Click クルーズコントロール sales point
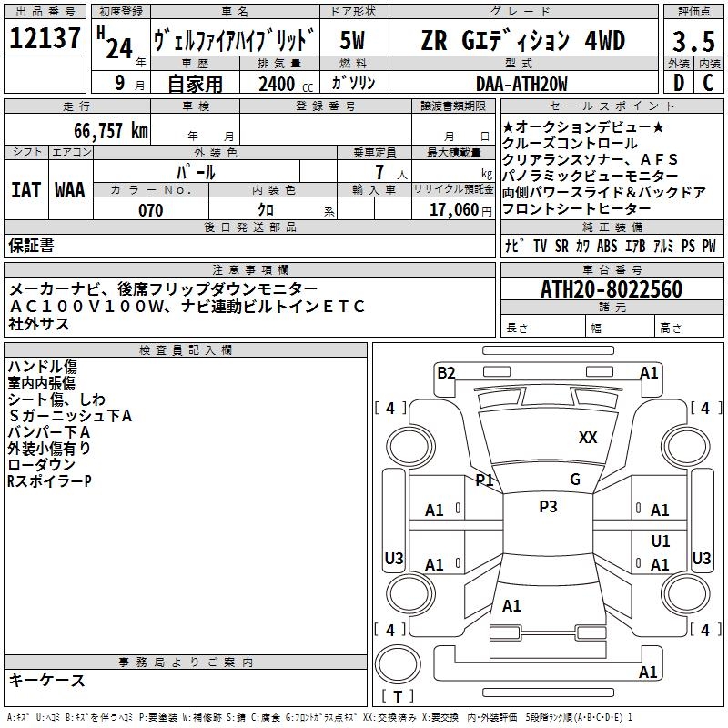Viewport: 728px width, 728px height. tap(570, 143)
